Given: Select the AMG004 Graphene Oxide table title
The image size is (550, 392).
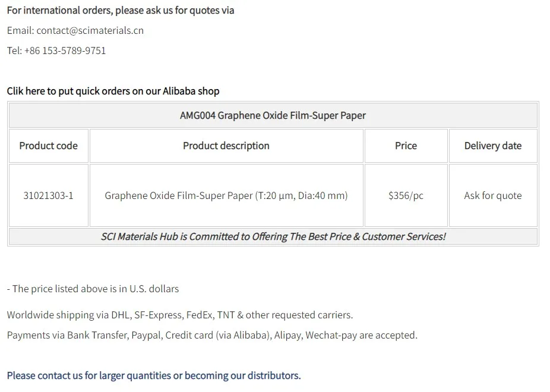Looking at the screenshot, I should [273, 115].
